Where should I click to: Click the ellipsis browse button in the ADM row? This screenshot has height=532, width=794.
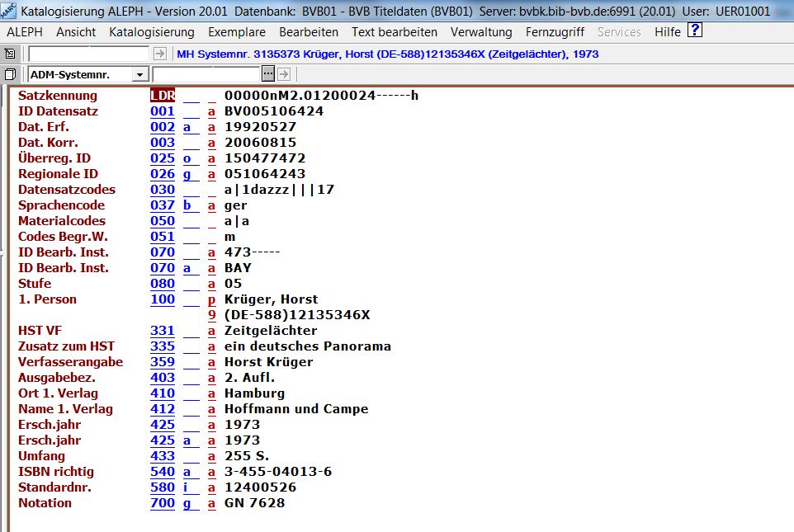tap(267, 74)
